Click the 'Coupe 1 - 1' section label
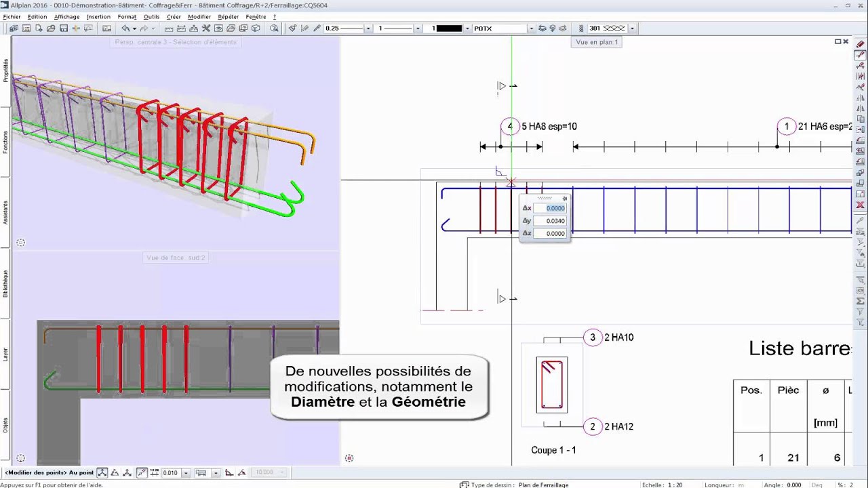Screen dimensions: 868x488 pos(553,450)
